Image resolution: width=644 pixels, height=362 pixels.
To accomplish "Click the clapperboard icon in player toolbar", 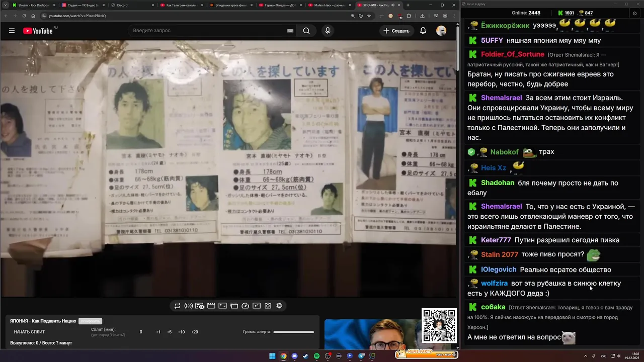I will 211,306.
